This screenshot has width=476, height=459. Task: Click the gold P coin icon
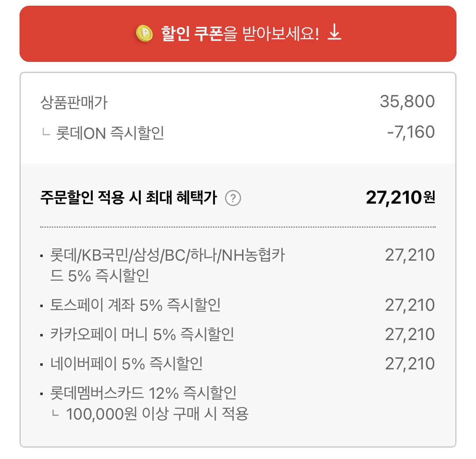click(x=144, y=33)
